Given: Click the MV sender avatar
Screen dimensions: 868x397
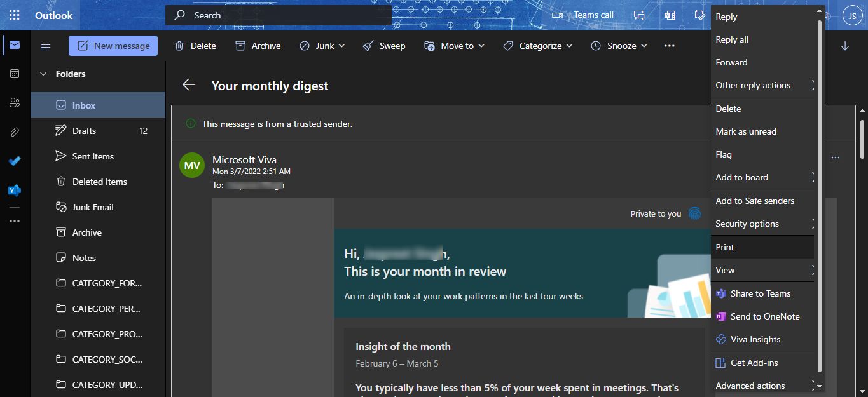Looking at the screenshot, I should tap(192, 165).
